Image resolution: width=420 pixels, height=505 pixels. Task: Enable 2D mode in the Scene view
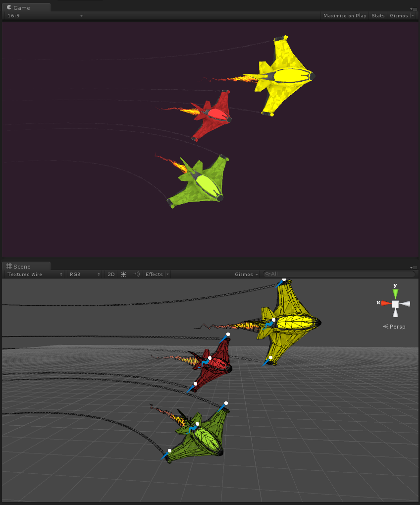(111, 274)
